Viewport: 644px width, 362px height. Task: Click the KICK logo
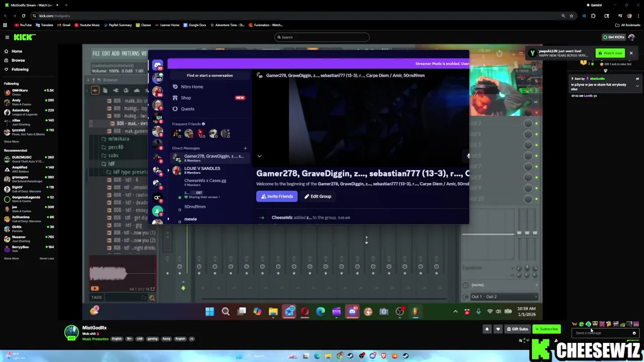pos(24,37)
